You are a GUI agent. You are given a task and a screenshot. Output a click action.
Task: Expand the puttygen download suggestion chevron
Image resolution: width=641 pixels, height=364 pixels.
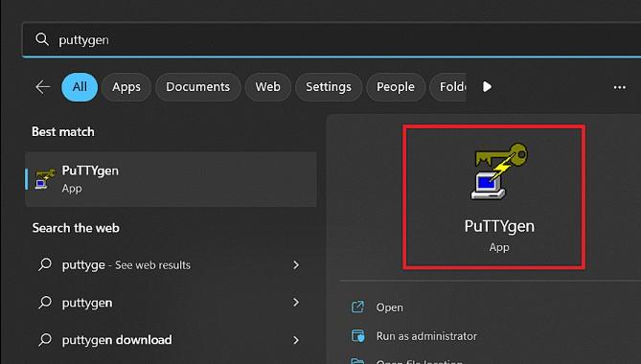coord(296,340)
